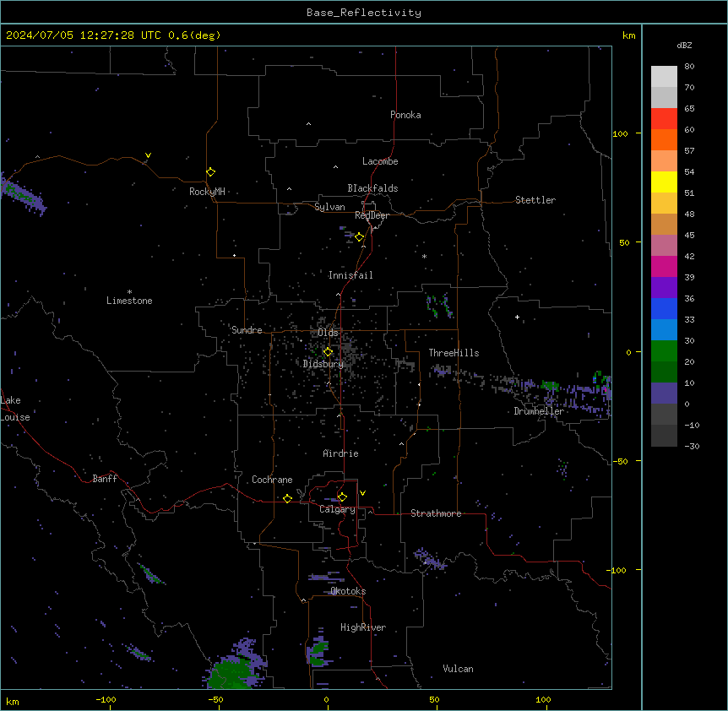This screenshot has height=711, width=728.
Task: Click the Sundre label
Action: 247,330
